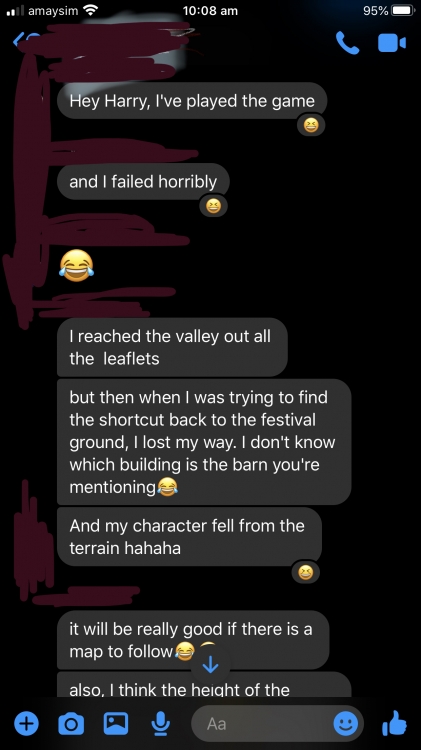Select the 'Hey Harry, I've played the game' bubble
Image resolution: width=421 pixels, height=750 pixels.
[192, 101]
